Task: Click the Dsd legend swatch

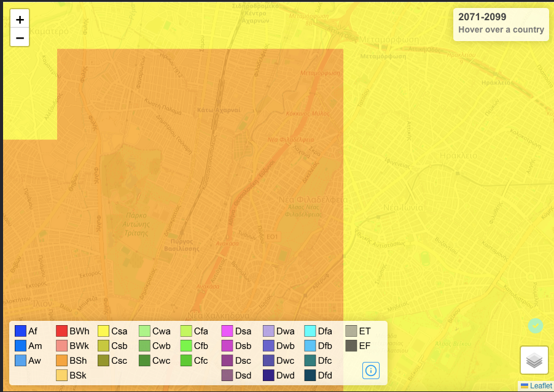Action: tap(227, 375)
